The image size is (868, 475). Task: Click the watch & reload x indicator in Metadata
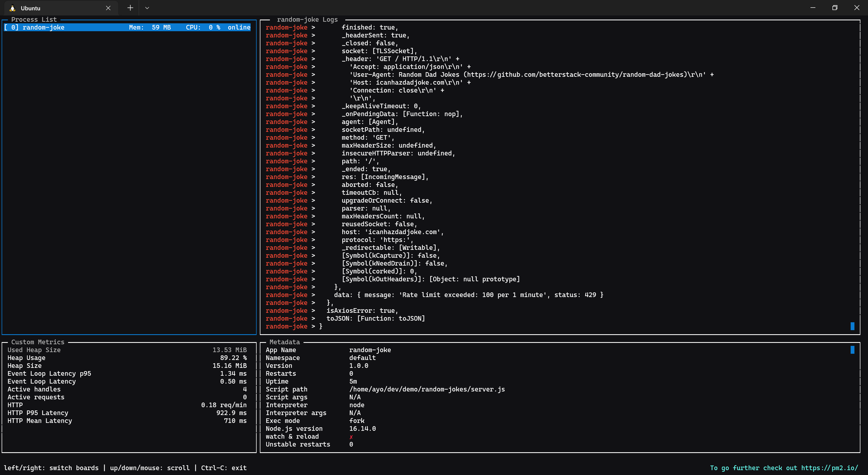(x=352, y=436)
